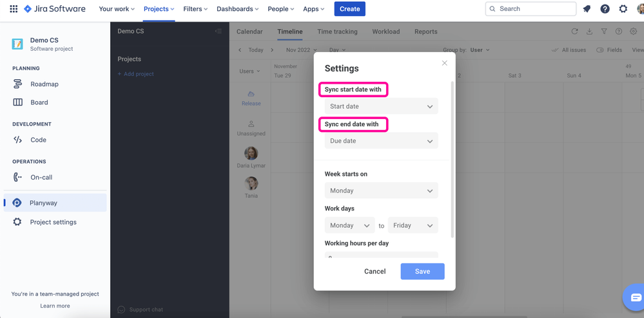Open the app switcher grid icon
Viewport: 644px width, 318px height.
(14, 8)
